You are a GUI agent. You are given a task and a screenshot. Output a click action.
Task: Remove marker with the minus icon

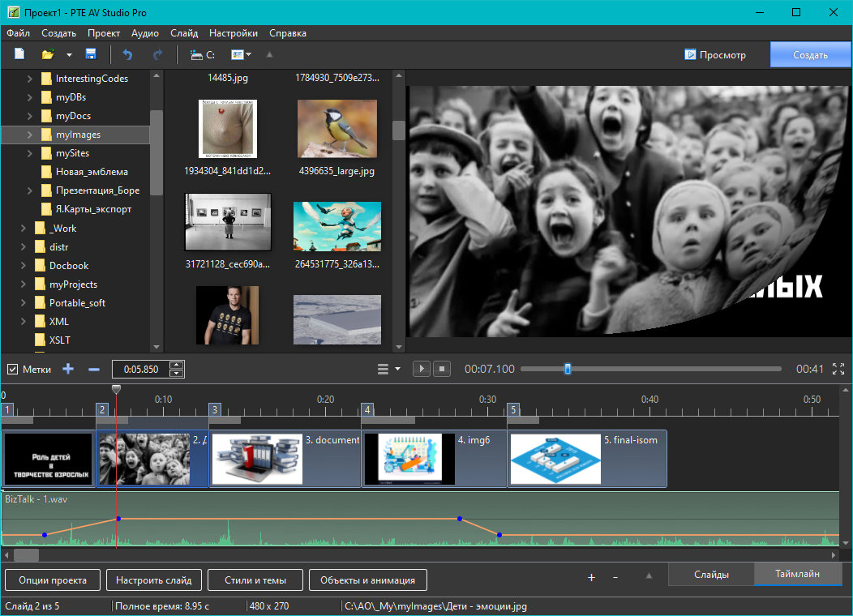(93, 370)
